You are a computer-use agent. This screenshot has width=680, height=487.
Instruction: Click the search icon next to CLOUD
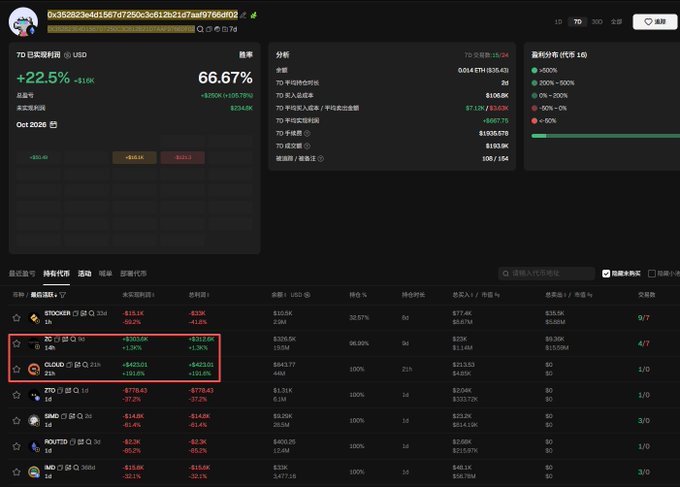(x=85, y=365)
